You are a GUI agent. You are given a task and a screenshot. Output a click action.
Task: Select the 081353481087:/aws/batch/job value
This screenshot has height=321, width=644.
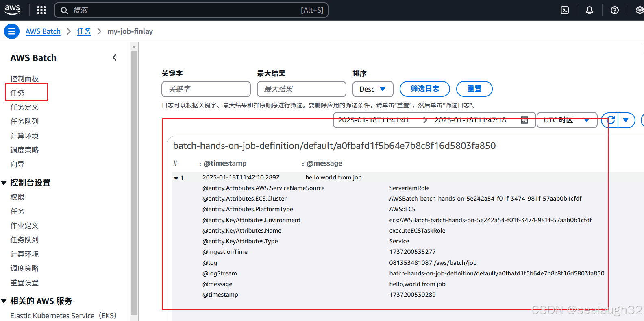tap(433, 263)
